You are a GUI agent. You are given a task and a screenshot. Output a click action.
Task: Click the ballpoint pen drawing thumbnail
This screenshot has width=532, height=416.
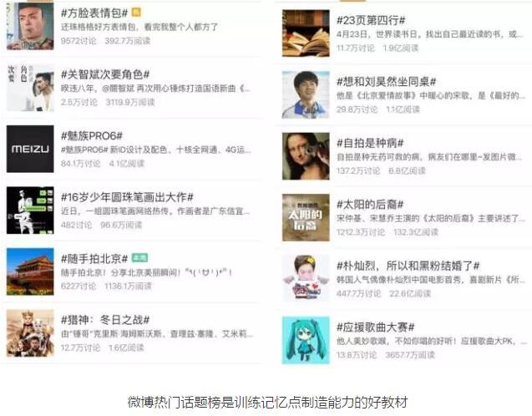pyautogui.click(x=30, y=211)
